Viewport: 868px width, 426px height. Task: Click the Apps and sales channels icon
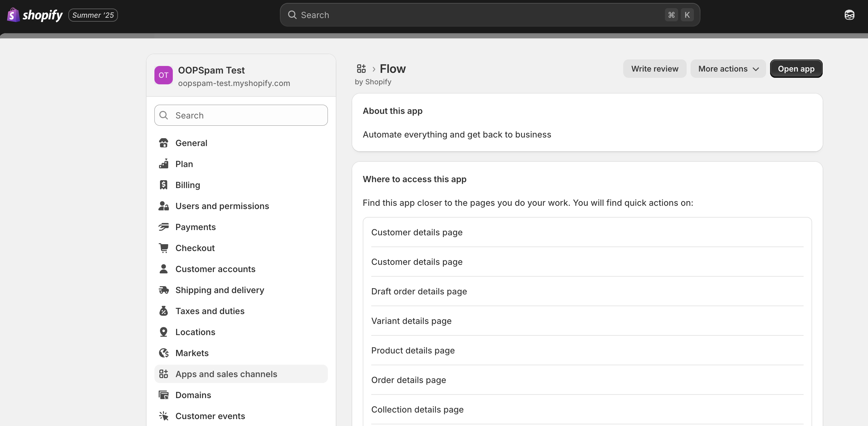(163, 374)
